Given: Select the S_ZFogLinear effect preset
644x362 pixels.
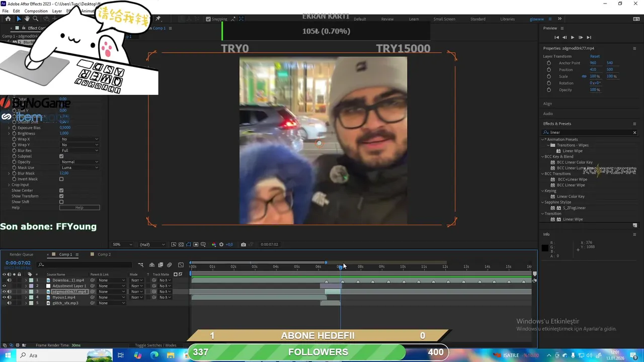Looking at the screenshot, I should [574, 208].
